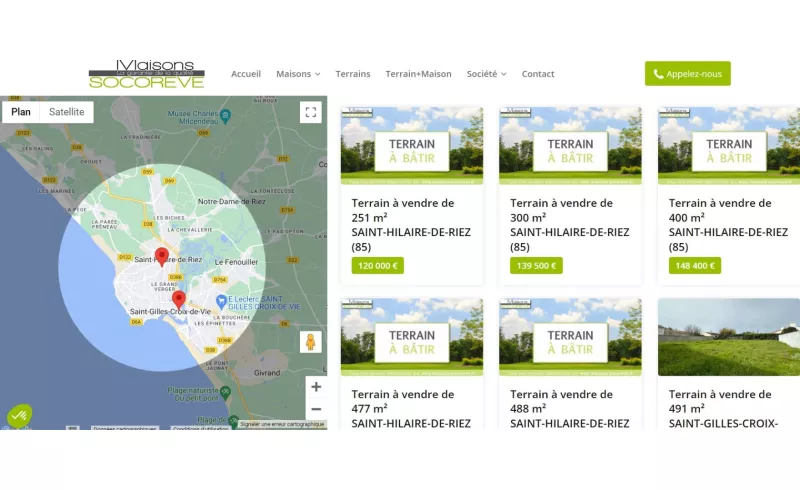
Task: Open the E.Leclerc Saint Gilles map pin
Action: [223, 301]
